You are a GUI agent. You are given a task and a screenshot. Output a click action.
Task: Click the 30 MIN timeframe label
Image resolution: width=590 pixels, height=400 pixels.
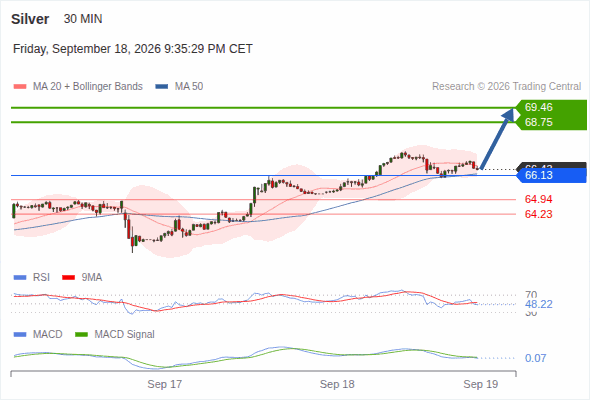(83, 19)
